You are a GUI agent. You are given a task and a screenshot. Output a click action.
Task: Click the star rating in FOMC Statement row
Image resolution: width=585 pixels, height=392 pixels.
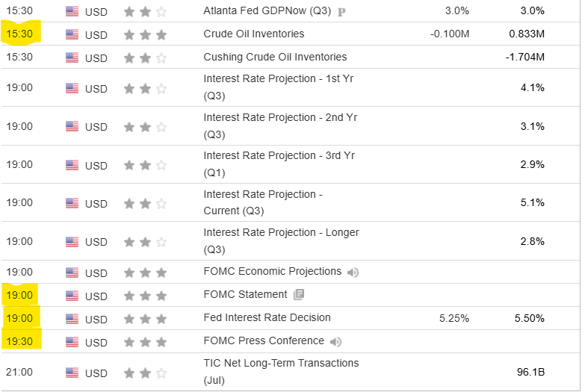(x=145, y=296)
